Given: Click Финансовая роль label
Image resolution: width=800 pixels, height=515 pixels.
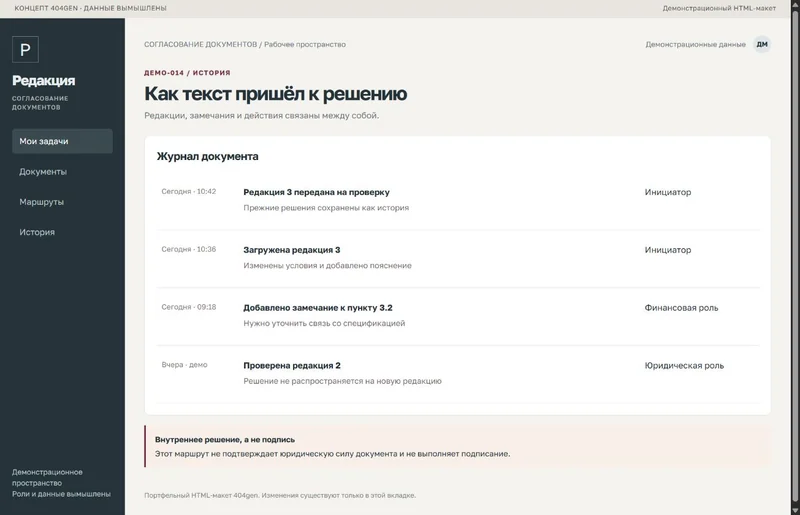Looking at the screenshot, I should [681, 308].
